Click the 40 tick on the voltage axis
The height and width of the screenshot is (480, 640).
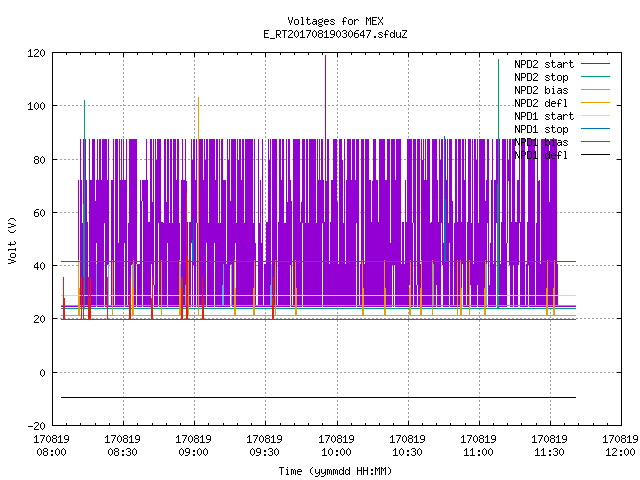coord(39,266)
